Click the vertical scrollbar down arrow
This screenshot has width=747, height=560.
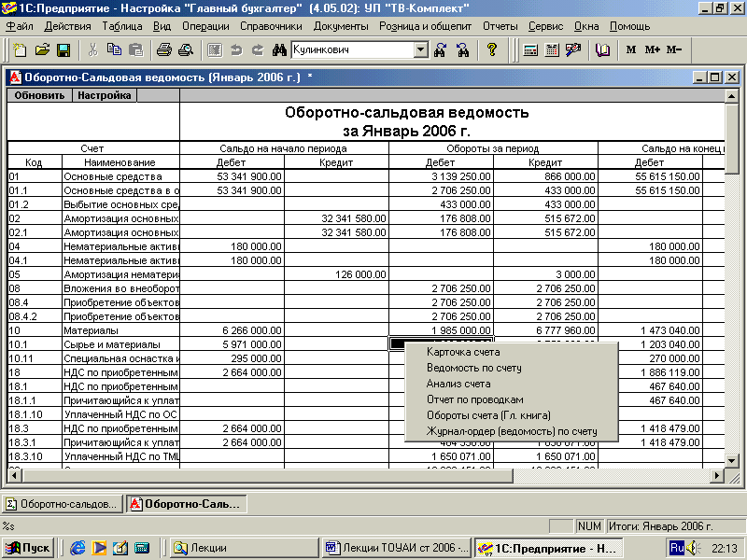732,460
